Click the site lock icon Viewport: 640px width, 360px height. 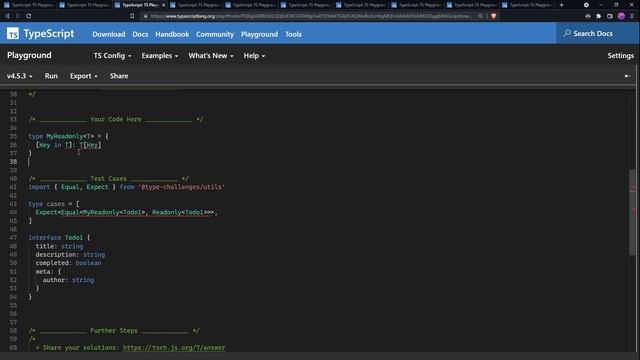coord(145,16)
